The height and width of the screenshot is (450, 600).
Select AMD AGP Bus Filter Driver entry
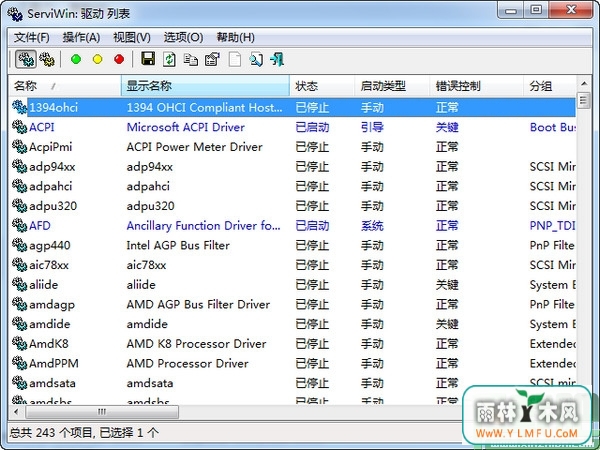pos(198,304)
